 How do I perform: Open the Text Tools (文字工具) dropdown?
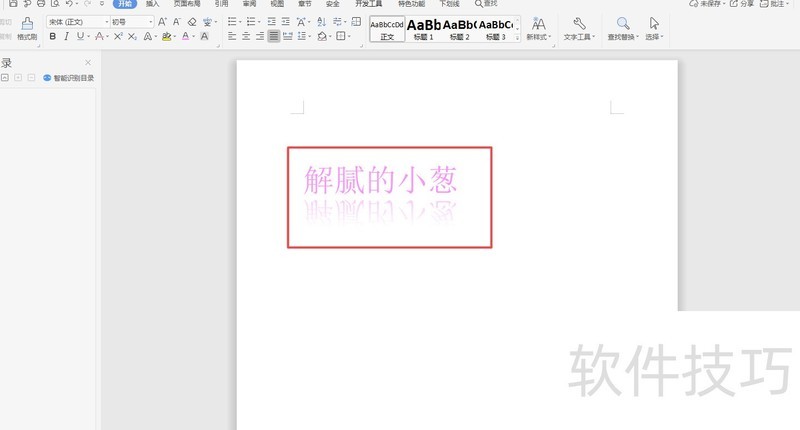point(579,29)
